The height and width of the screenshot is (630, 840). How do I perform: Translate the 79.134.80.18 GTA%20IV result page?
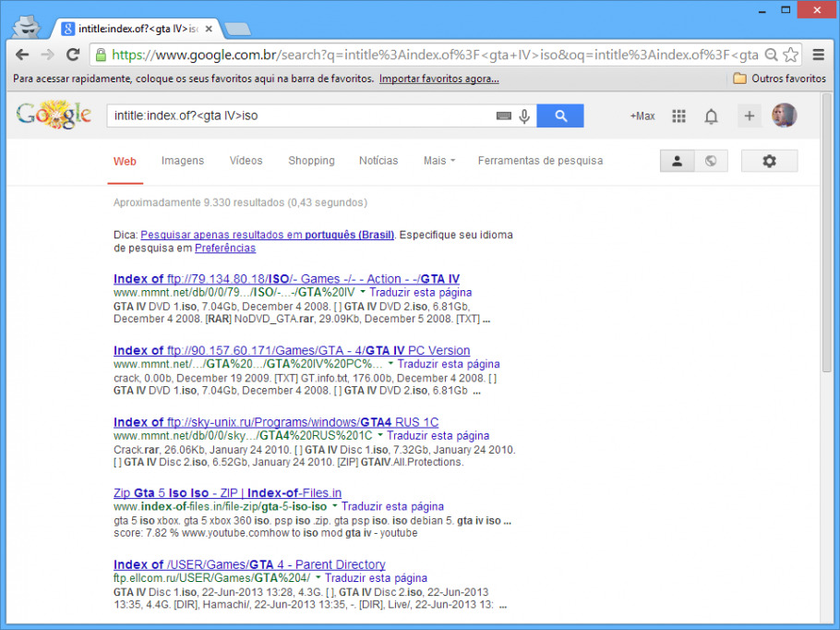pos(421,293)
